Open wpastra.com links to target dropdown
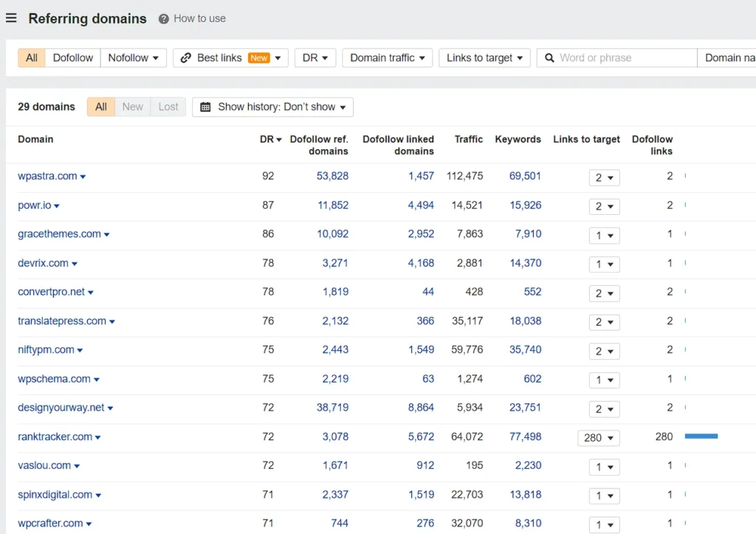The width and height of the screenshot is (756, 534). pyautogui.click(x=604, y=177)
